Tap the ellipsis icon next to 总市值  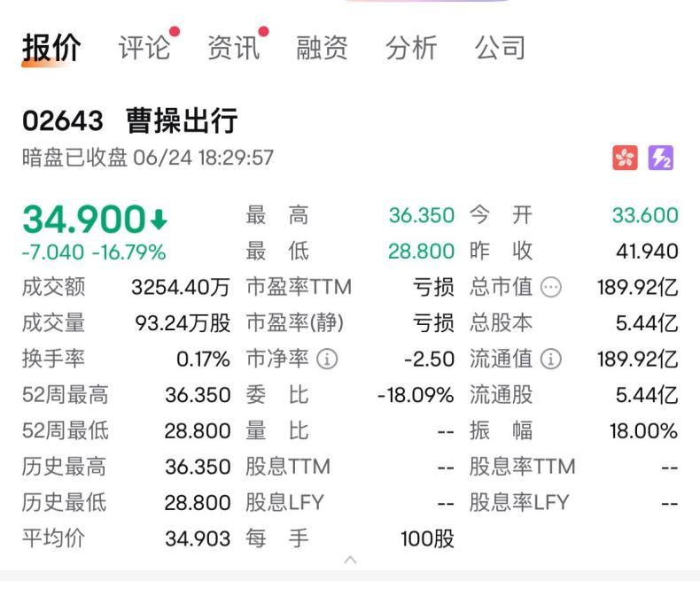click(x=551, y=287)
